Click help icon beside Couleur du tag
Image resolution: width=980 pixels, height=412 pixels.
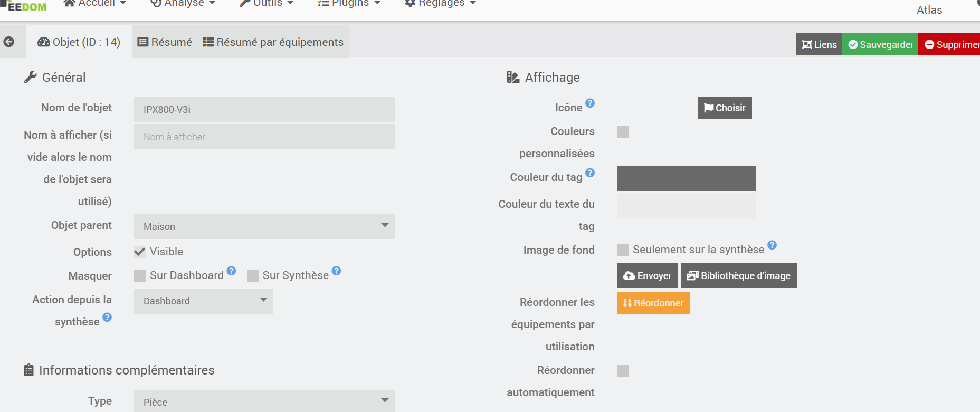click(x=590, y=173)
